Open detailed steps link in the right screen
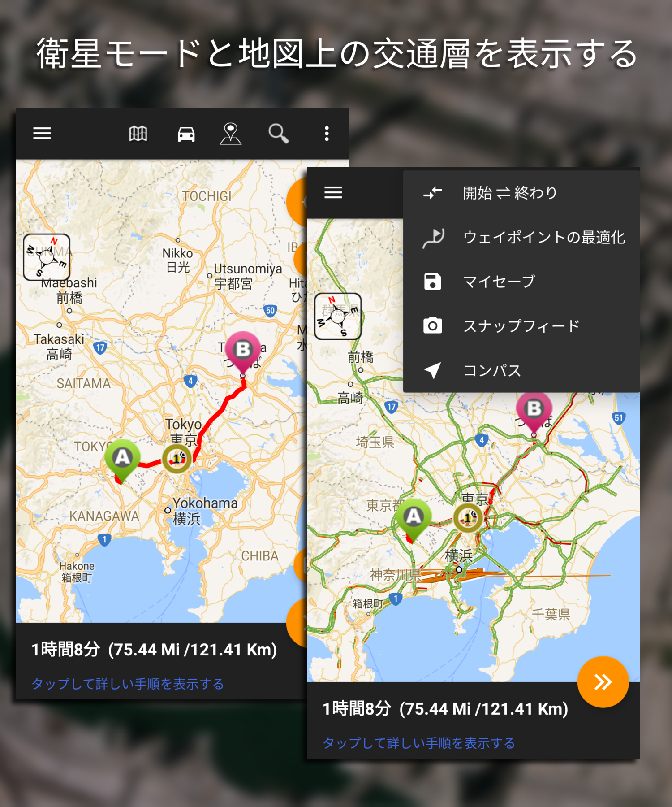This screenshot has width=672, height=807. [x=419, y=743]
